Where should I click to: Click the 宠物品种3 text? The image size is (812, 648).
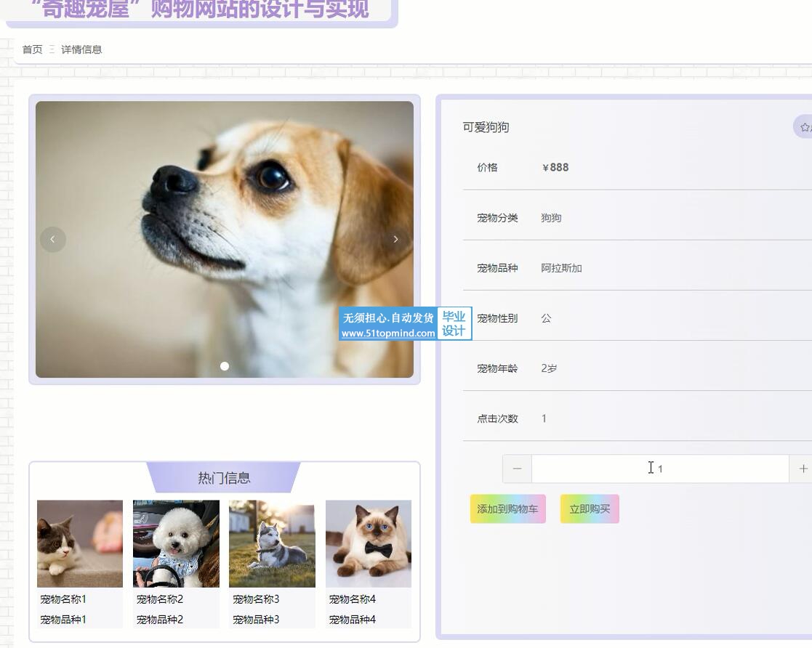(x=256, y=620)
